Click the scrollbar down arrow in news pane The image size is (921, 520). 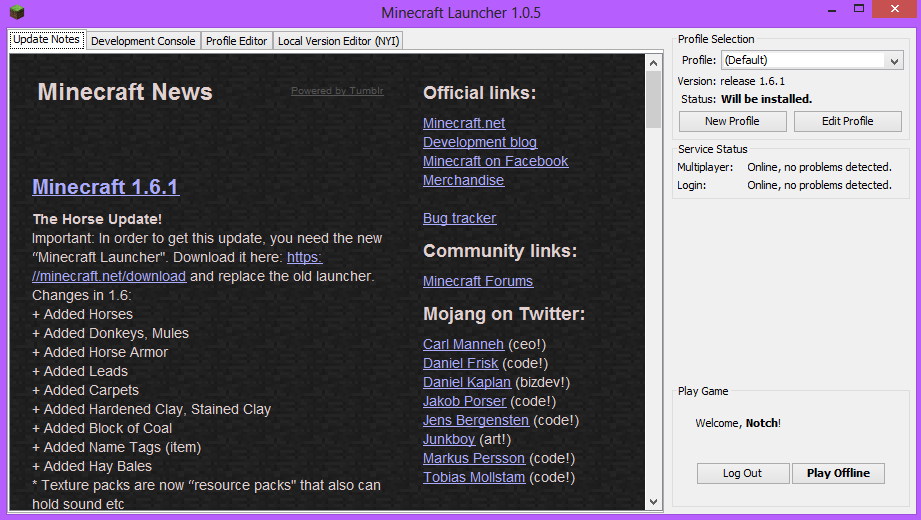click(653, 502)
